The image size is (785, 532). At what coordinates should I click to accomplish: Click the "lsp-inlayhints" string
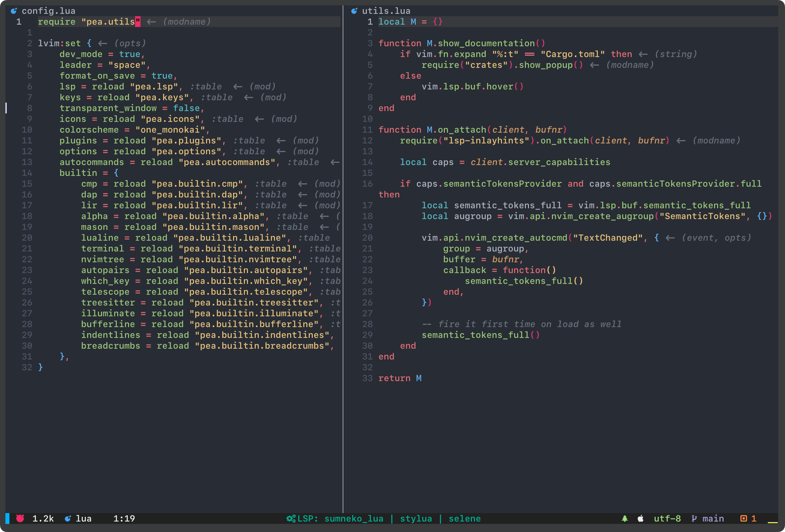click(x=486, y=140)
